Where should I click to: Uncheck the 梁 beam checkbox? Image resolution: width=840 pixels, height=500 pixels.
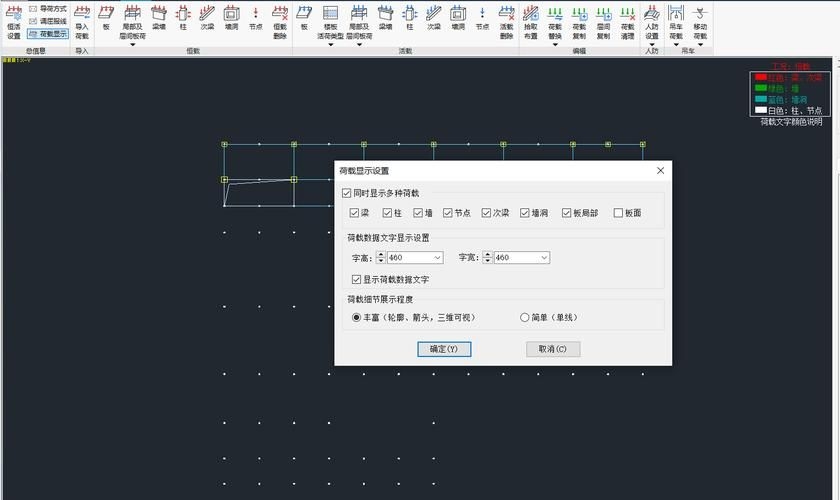(x=354, y=213)
